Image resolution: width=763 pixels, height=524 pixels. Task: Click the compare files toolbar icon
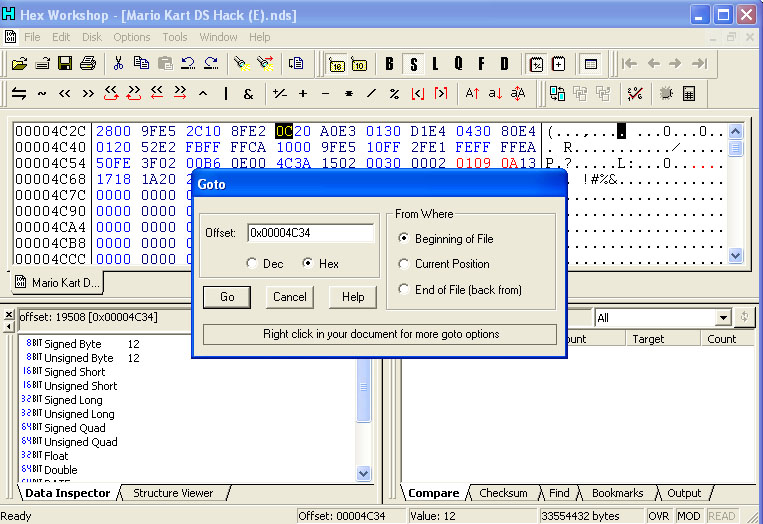coord(557,93)
